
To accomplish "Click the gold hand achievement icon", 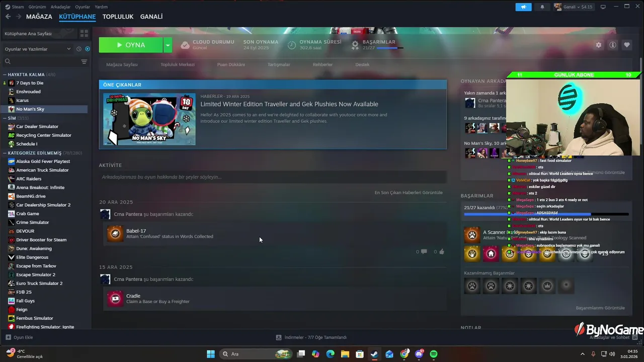I will point(472,254).
